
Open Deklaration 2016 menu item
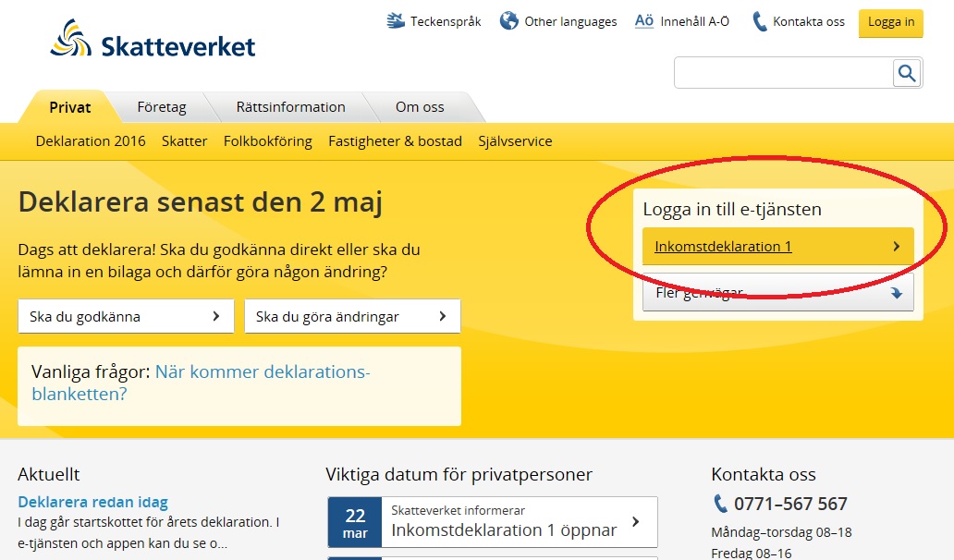tap(91, 141)
